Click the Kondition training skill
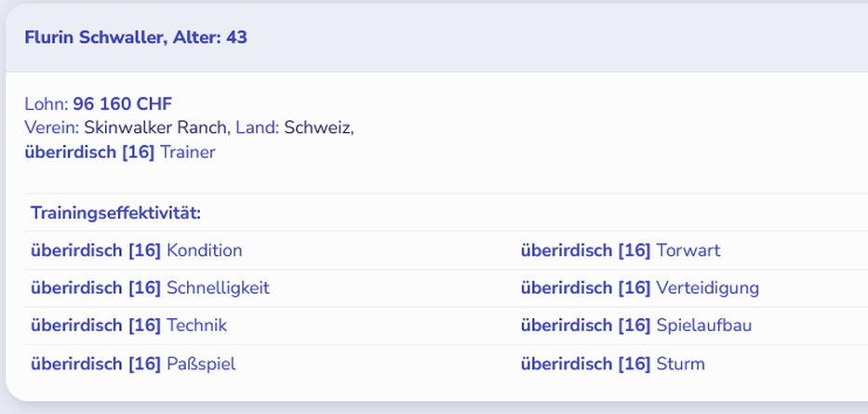The image size is (868, 414). tap(204, 250)
